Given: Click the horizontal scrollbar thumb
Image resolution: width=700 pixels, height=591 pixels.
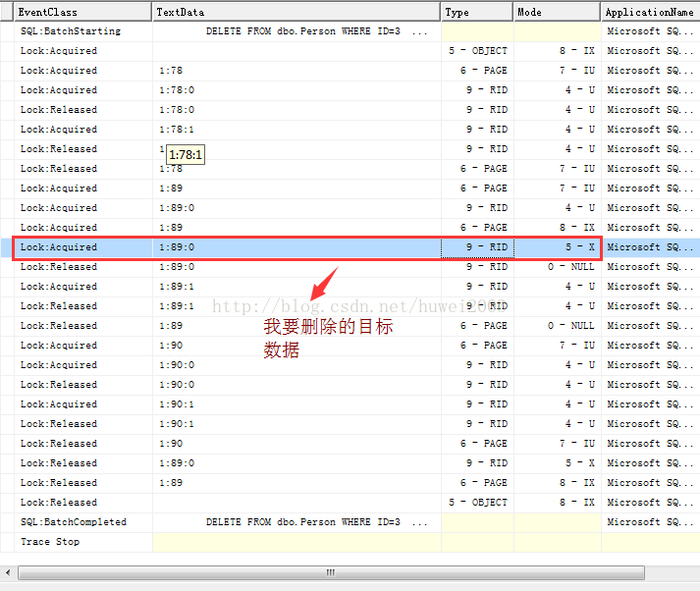Looking at the screenshot, I should (331, 572).
